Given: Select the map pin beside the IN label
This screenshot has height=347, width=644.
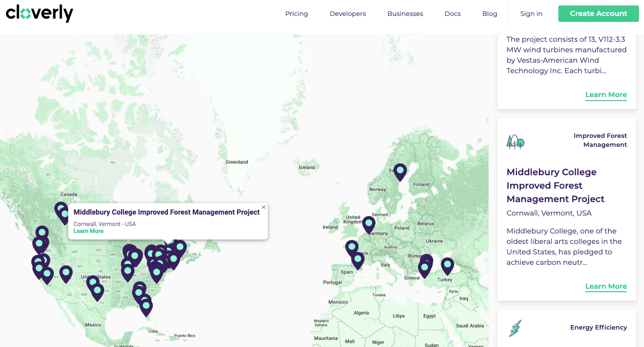Looking at the screenshot, I should 128,272.
